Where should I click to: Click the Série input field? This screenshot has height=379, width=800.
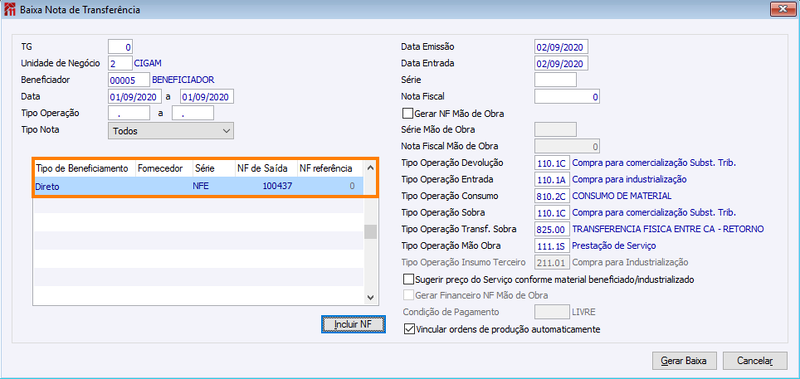556,80
